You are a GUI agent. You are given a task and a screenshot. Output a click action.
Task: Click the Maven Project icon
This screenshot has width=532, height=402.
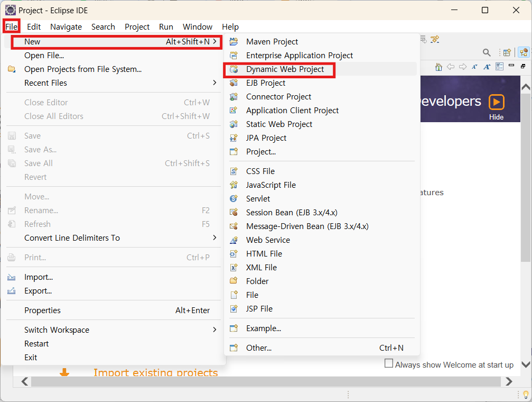[234, 41]
